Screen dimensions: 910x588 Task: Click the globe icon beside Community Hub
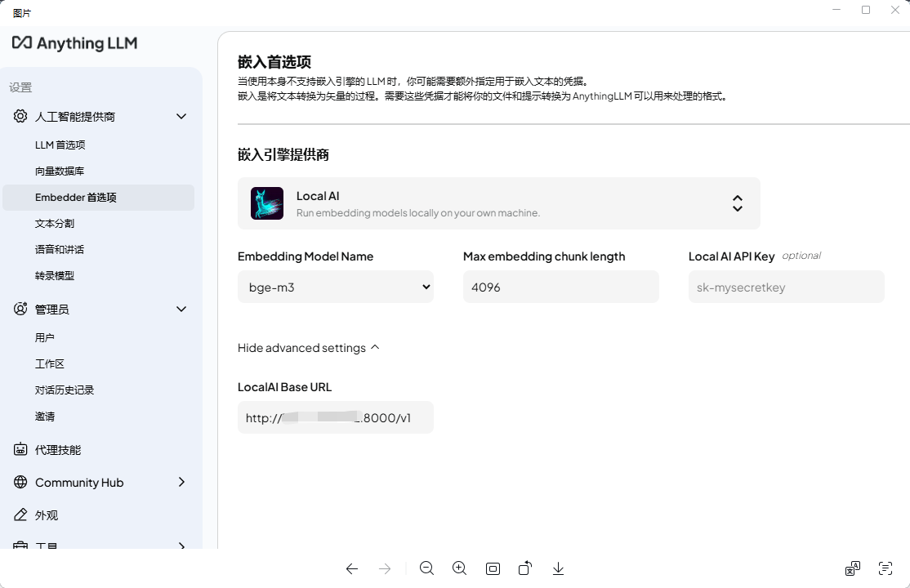[20, 482]
